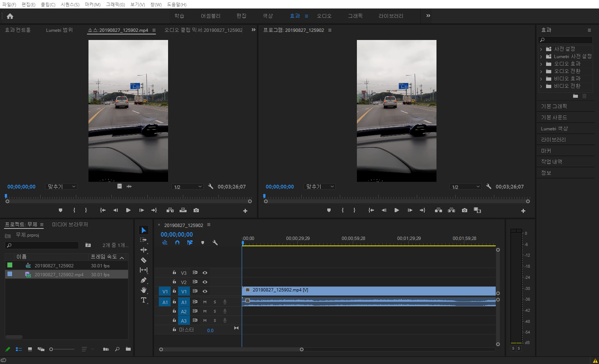The height and width of the screenshot is (364, 599).
Task: Mute audio track A1
Action: [205, 302]
